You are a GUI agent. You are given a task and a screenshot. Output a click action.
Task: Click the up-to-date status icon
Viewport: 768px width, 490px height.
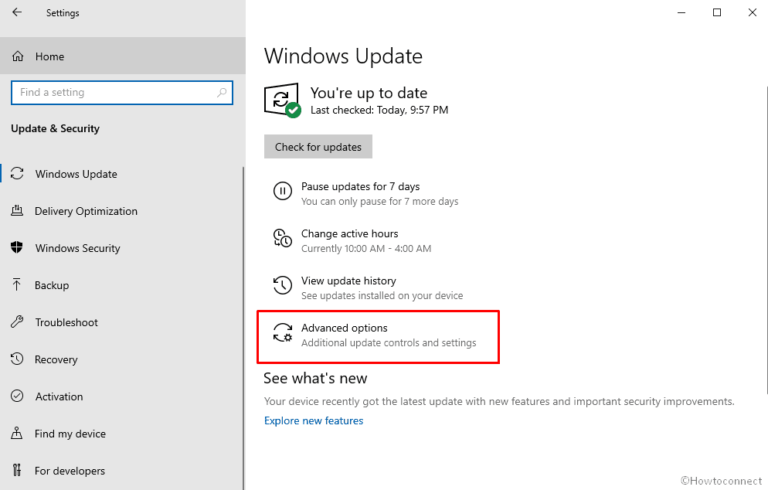283,100
